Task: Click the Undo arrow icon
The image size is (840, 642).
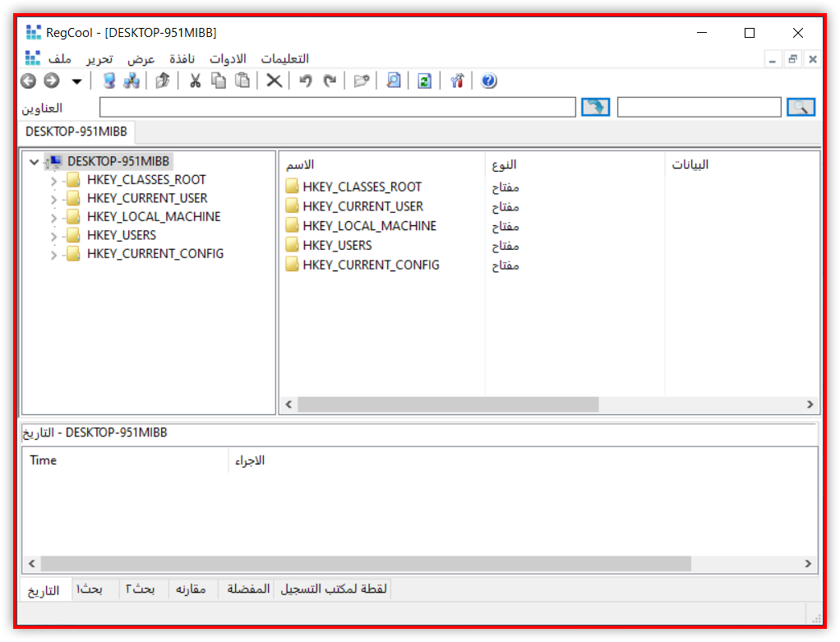Action: [306, 81]
